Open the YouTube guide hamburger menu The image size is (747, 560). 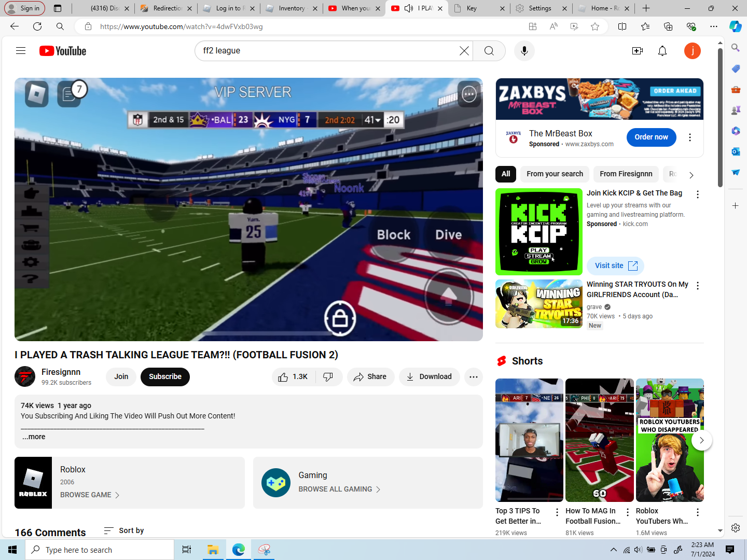(21, 51)
